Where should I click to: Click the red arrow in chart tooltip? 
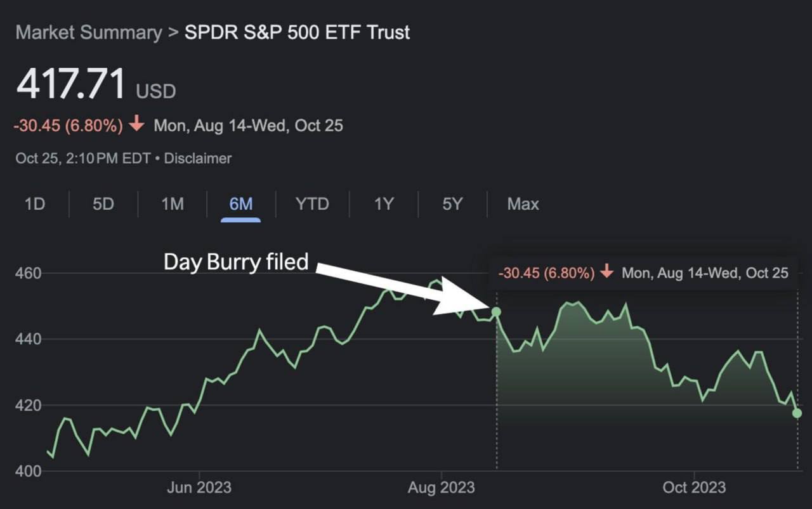click(607, 273)
